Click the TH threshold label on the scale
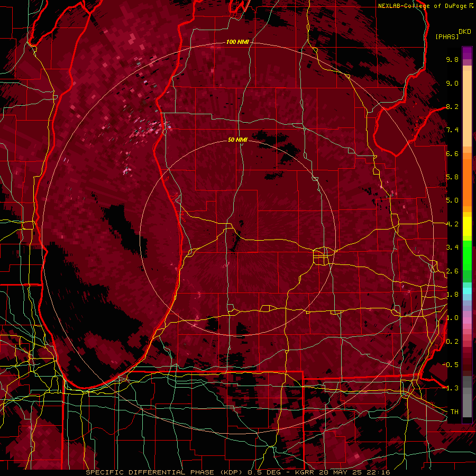Screen dimensions: 476x476 coord(454,411)
